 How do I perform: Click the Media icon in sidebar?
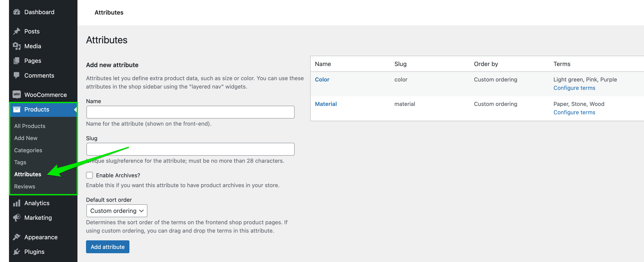click(x=16, y=46)
